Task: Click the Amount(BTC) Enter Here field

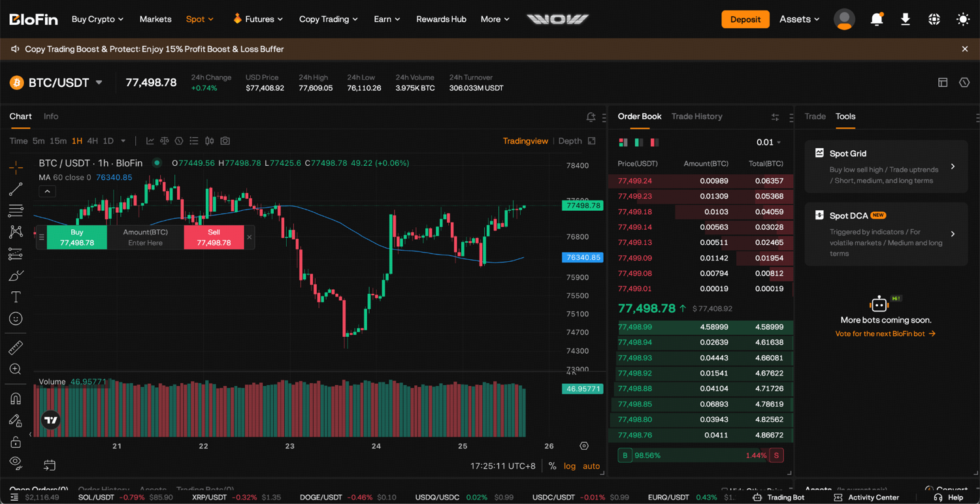Action: pos(146,238)
